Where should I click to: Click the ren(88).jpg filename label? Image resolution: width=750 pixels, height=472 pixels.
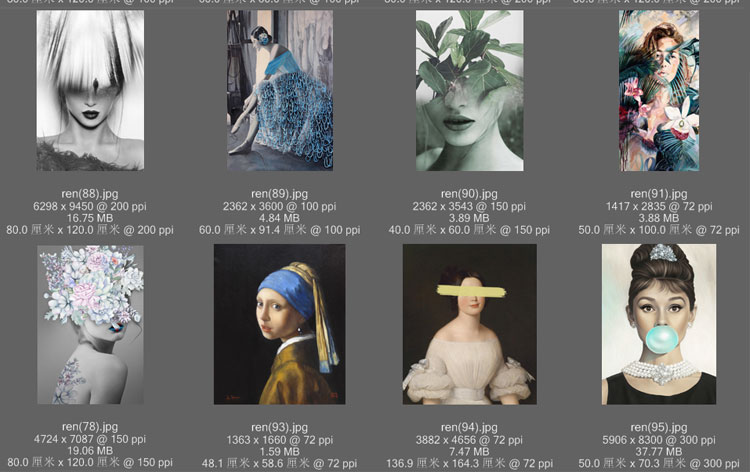tap(89, 194)
